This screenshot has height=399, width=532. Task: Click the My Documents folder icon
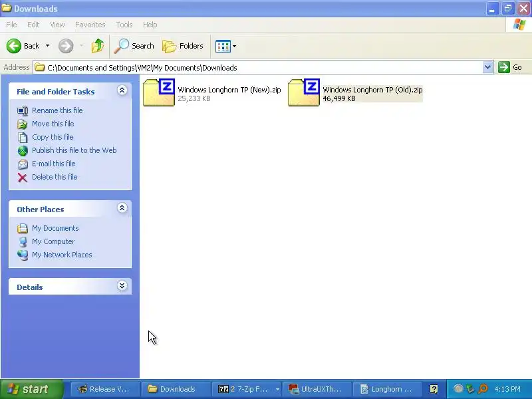click(23, 228)
